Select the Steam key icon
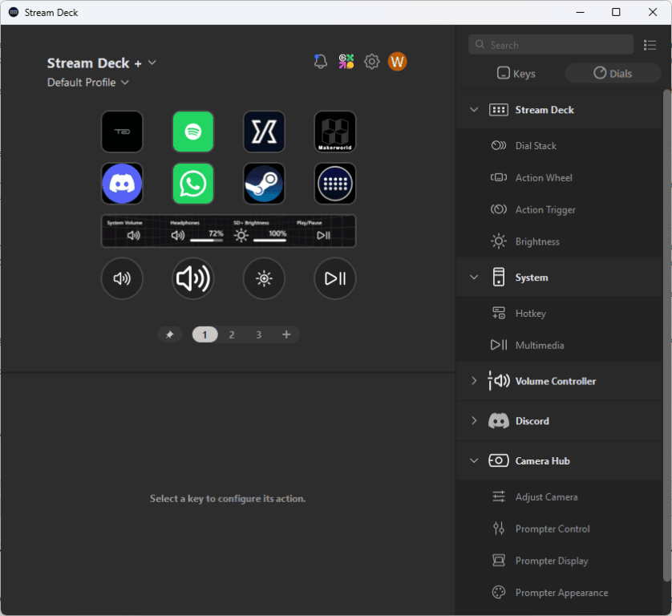The height and width of the screenshot is (616, 672). (x=264, y=184)
